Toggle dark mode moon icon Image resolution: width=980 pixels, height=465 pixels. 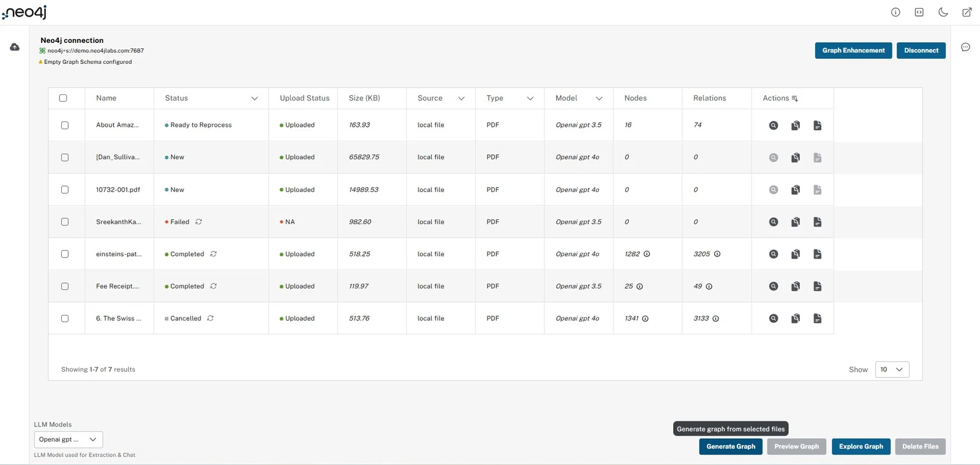click(x=943, y=12)
